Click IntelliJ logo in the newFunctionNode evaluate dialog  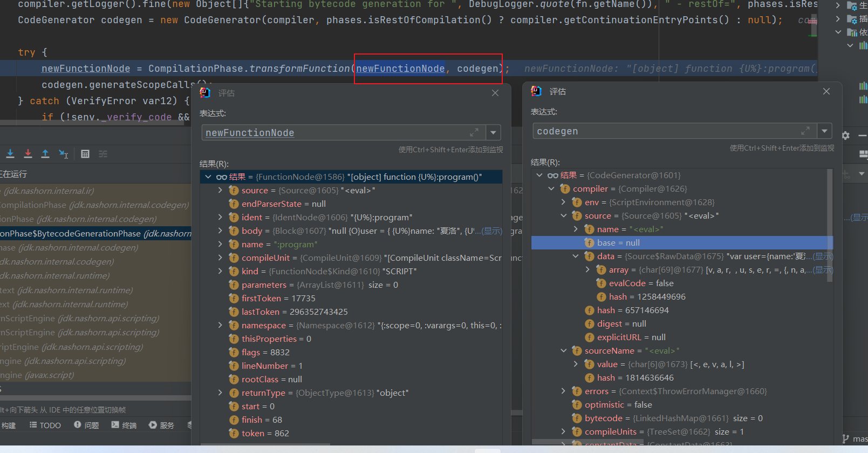pos(205,93)
